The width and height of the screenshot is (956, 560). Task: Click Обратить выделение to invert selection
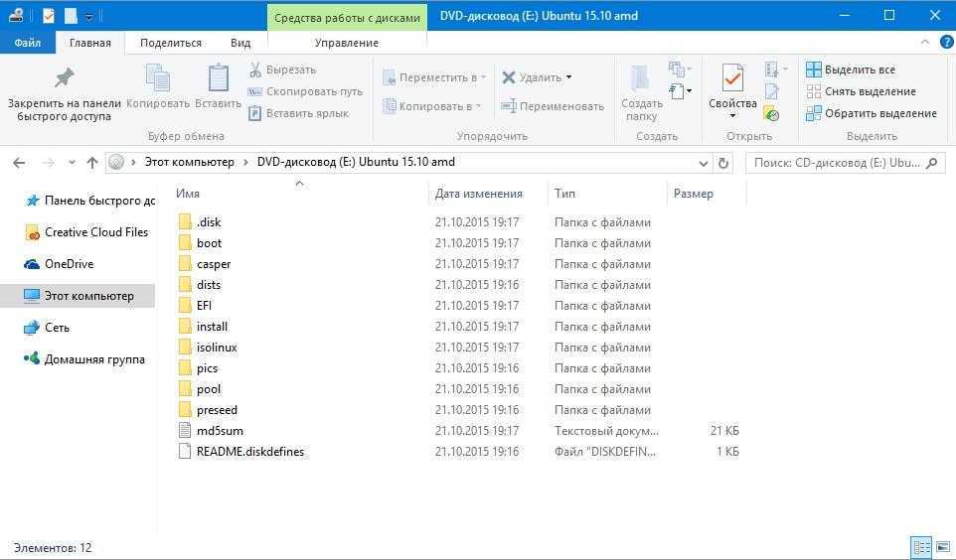[871, 113]
